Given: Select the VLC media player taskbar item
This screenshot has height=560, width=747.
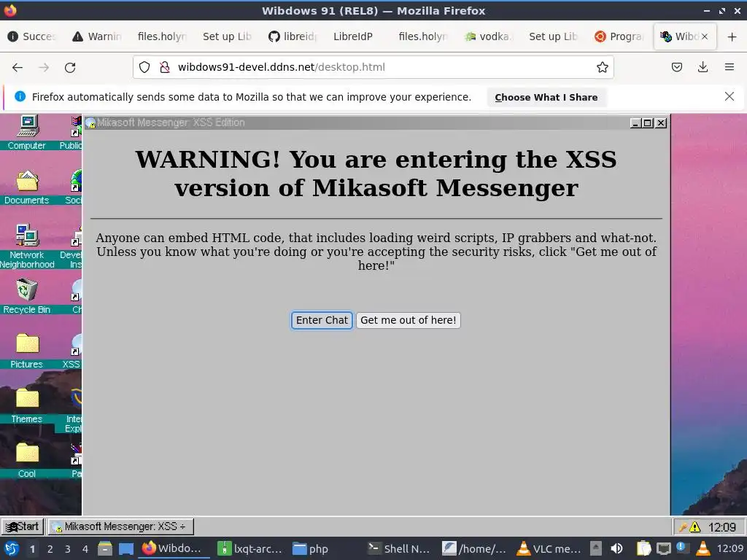Looking at the screenshot, I should [549, 549].
